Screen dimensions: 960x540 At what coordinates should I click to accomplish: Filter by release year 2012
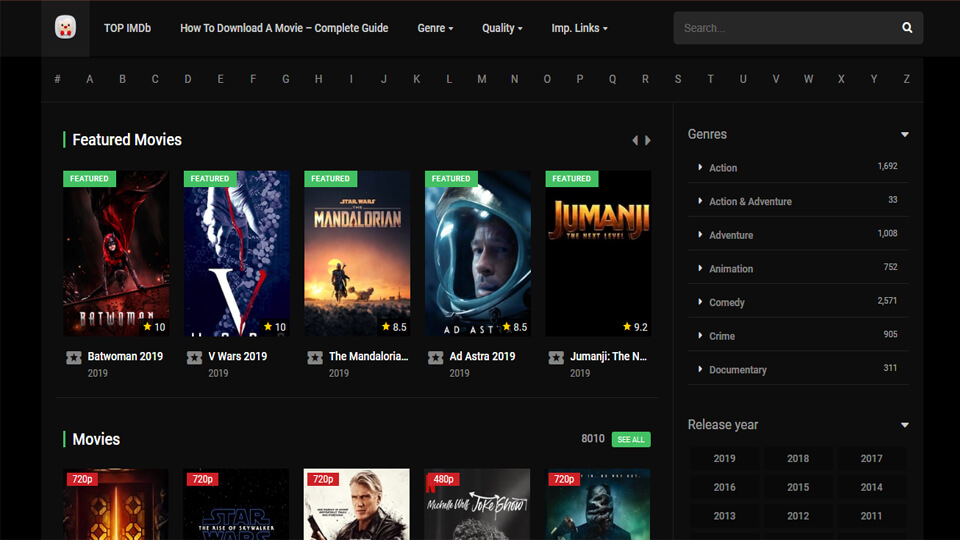click(x=798, y=516)
